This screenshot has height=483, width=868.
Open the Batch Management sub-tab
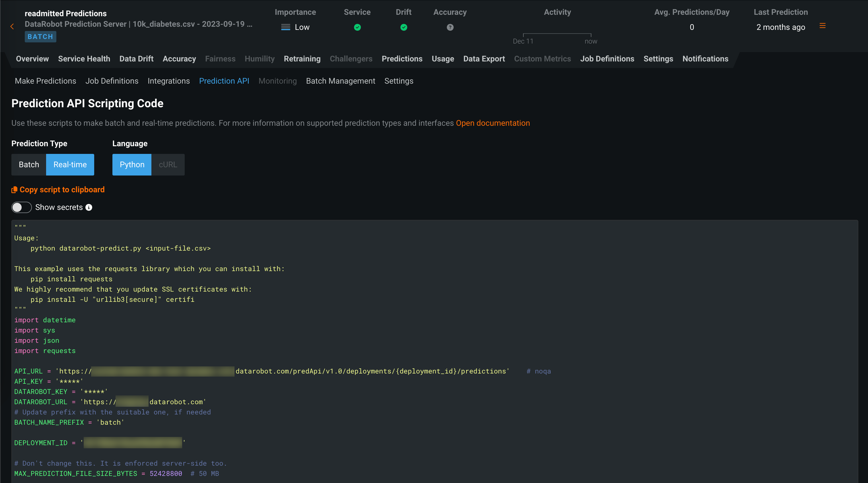(340, 81)
